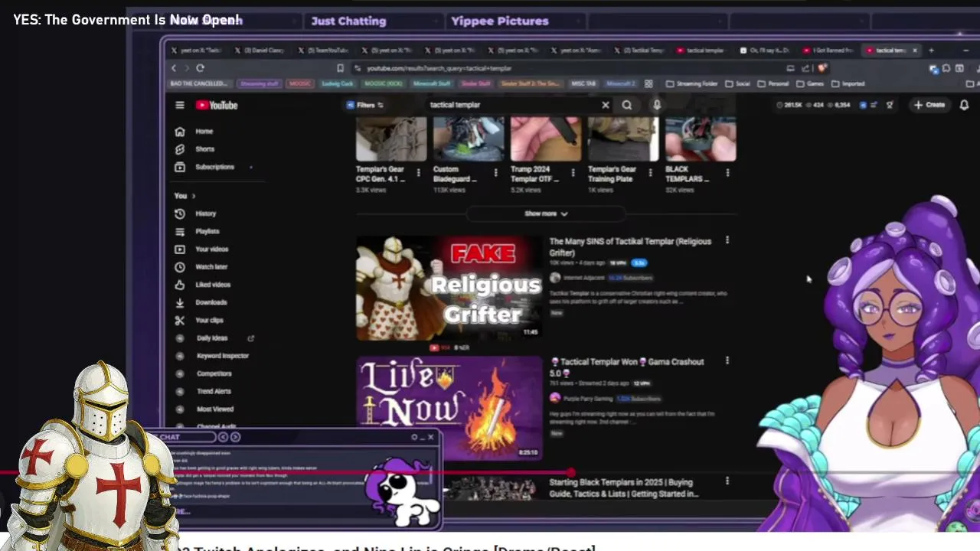Click the browser address bar URL
Screen dimensions: 980x551
439,68
